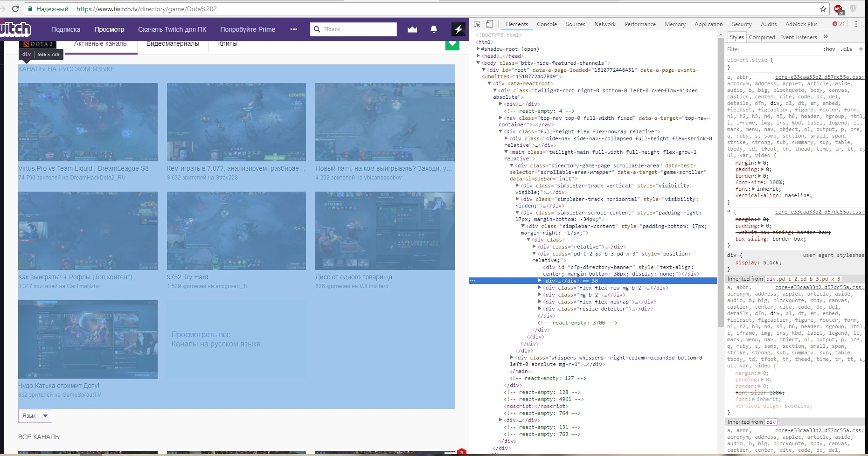The height and width of the screenshot is (456, 868).
Task: Click the grey shield extension icon
Action: tap(853, 9)
